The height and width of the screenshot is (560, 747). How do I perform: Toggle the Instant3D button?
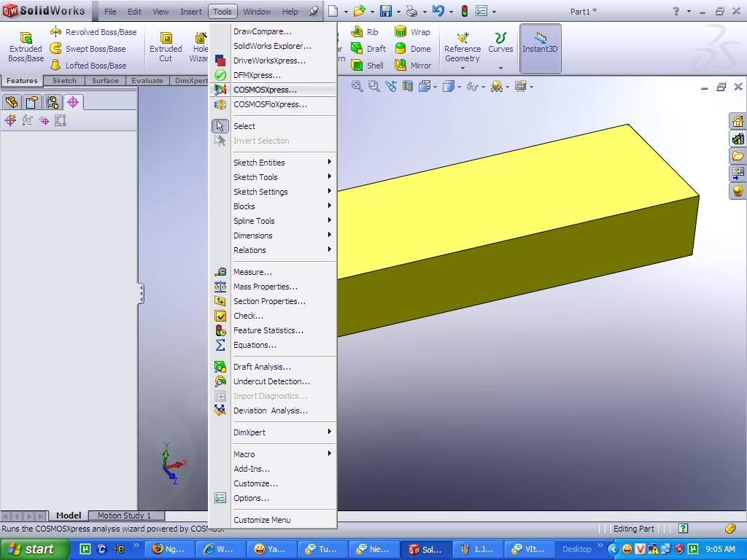[540, 48]
